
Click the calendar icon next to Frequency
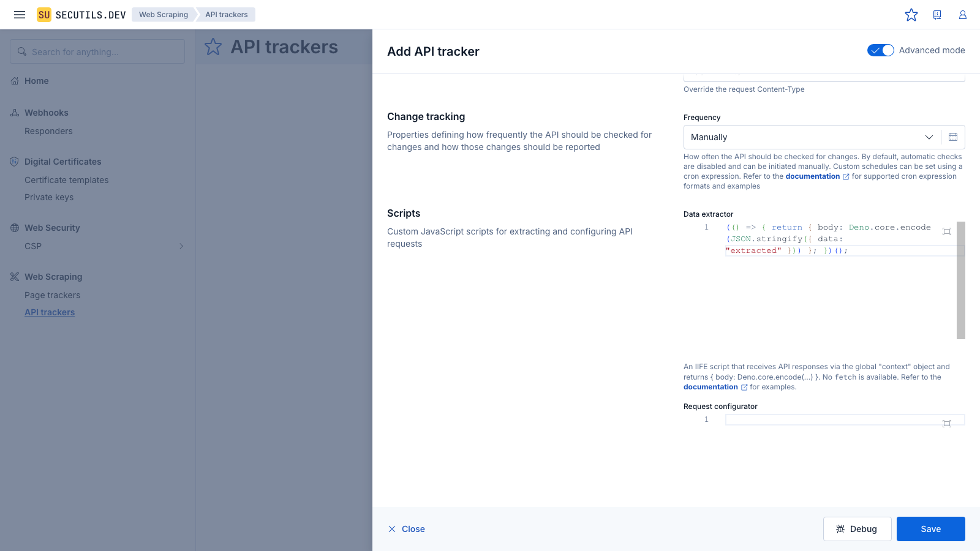[953, 137]
